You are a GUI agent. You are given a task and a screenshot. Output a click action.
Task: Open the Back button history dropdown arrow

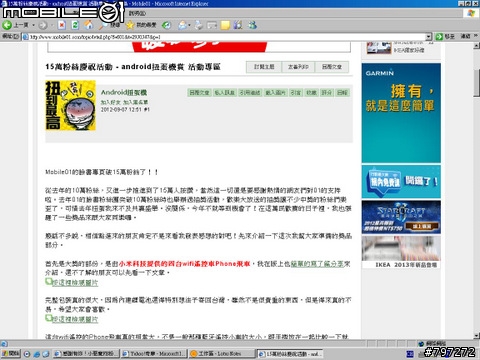[33, 25]
